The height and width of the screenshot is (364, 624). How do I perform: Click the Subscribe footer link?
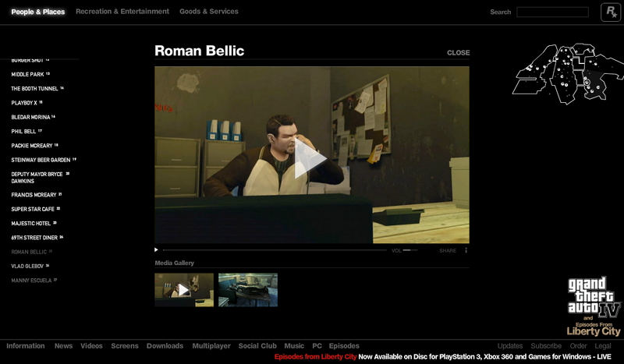pyautogui.click(x=546, y=346)
